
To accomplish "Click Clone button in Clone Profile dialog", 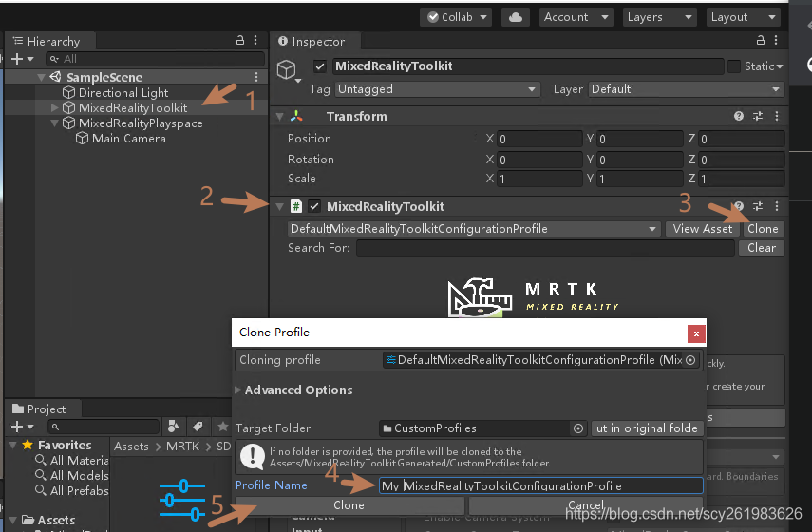I will point(349,505).
